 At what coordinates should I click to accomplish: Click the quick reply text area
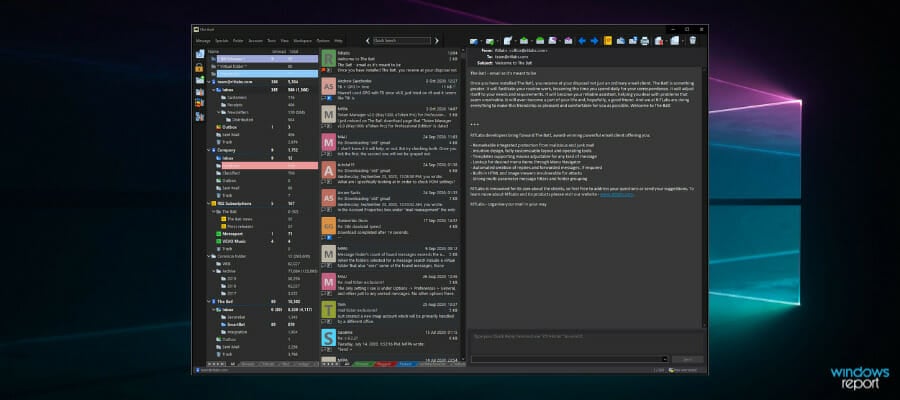pos(586,341)
